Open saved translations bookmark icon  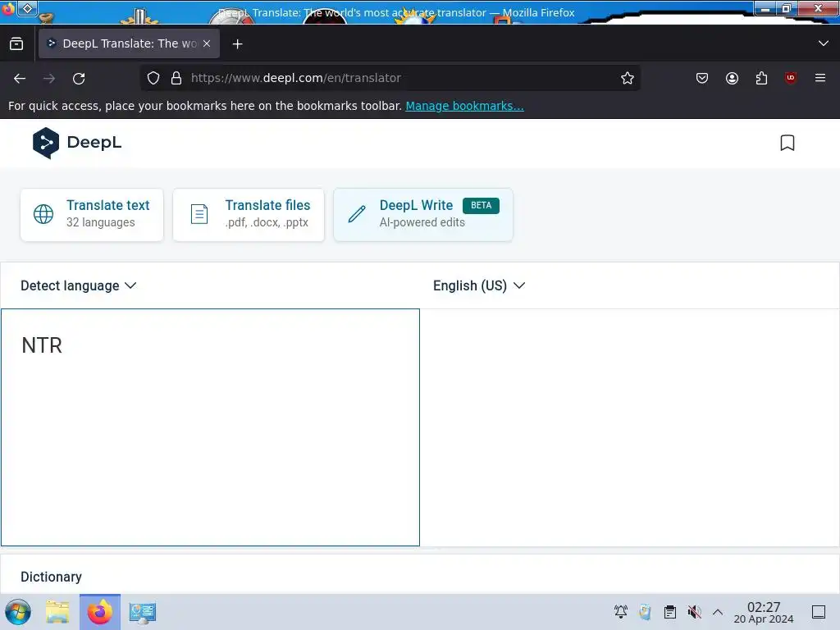[787, 143]
